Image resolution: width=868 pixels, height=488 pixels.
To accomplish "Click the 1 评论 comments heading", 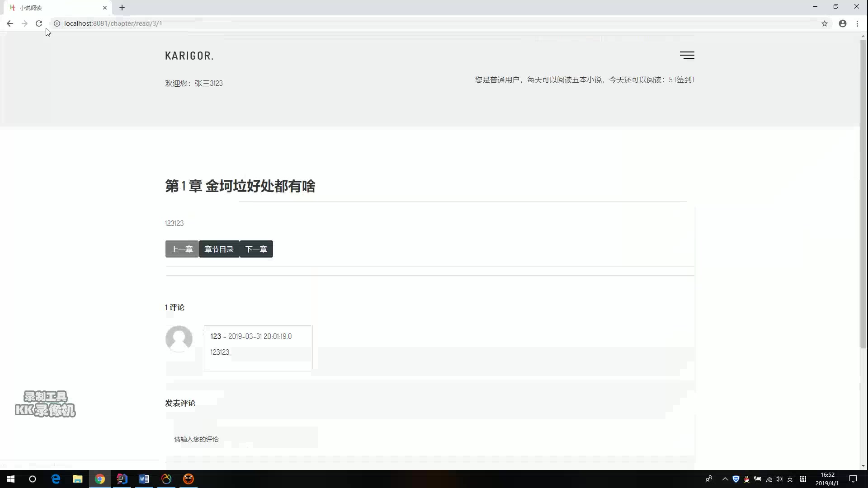I will coord(175,307).
